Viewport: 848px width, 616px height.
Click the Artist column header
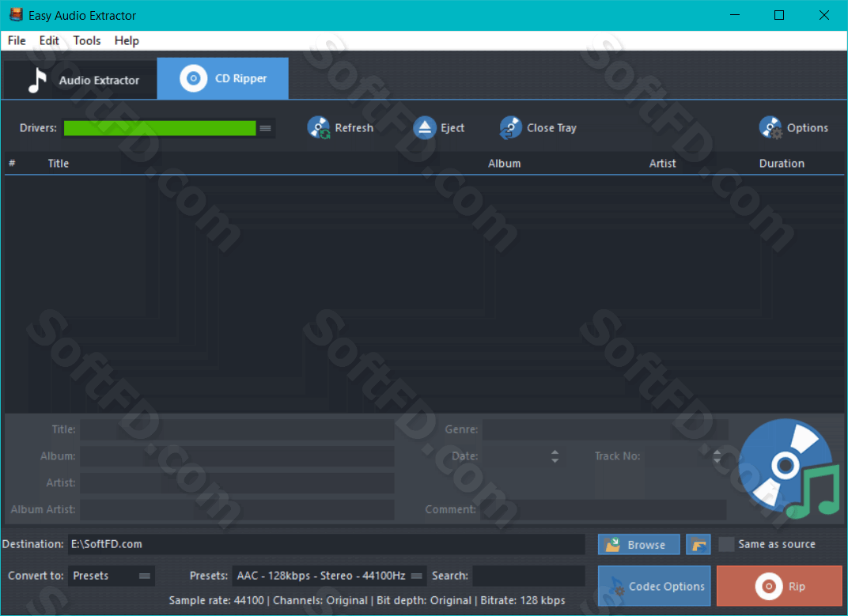point(663,164)
